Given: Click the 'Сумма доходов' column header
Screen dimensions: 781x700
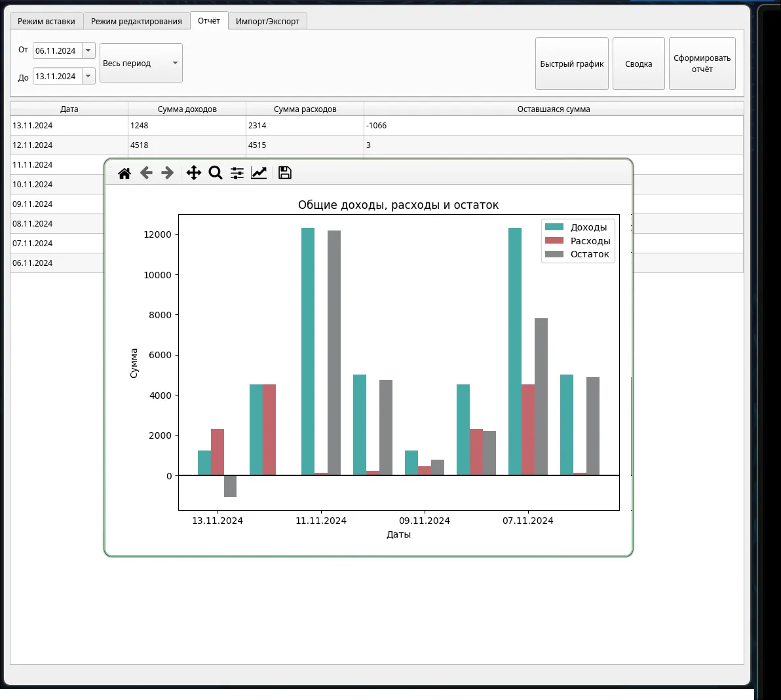Looking at the screenshot, I should click(187, 109).
